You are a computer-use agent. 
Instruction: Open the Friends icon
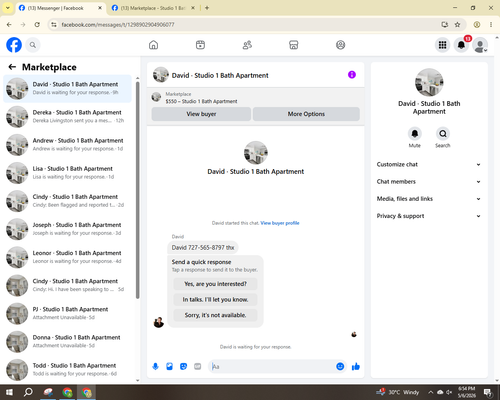click(247, 45)
